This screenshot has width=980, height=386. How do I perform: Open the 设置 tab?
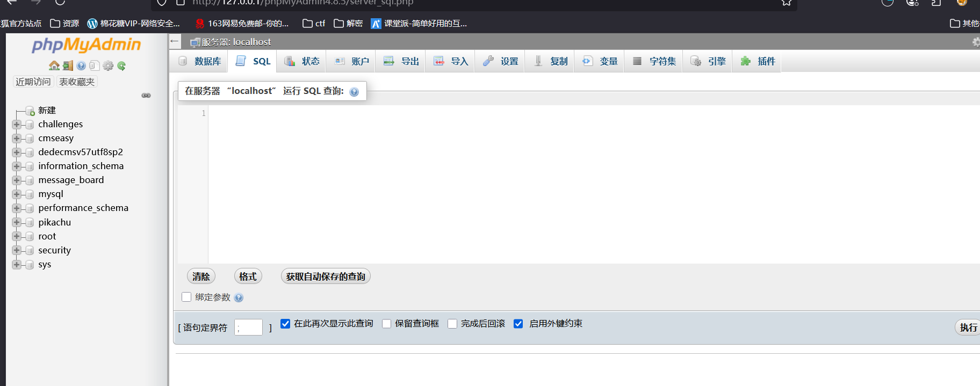[x=500, y=61]
